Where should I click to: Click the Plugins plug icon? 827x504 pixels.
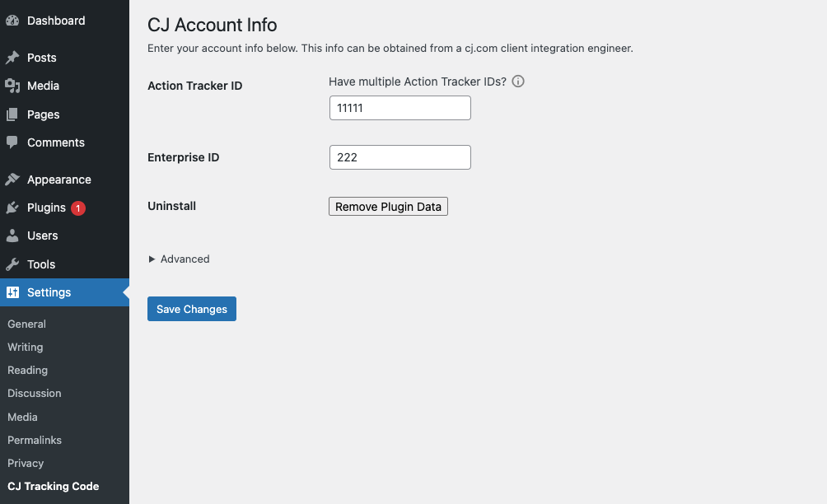click(12, 208)
